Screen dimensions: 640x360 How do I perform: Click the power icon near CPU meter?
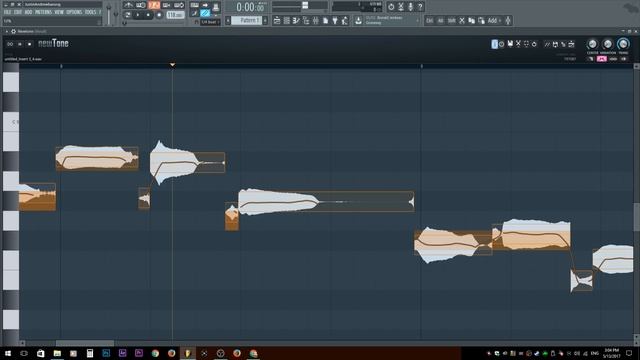391,7
